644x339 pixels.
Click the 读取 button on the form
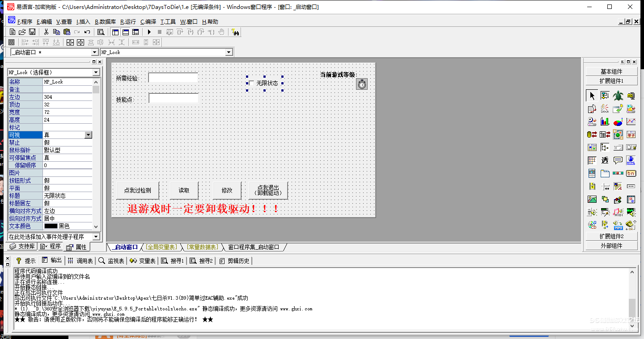pos(184,190)
